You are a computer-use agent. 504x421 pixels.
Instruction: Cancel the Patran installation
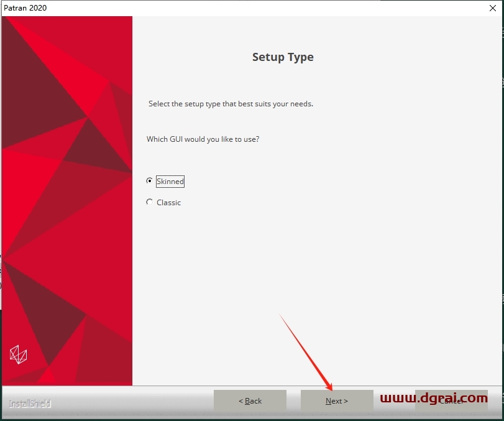coord(451,400)
